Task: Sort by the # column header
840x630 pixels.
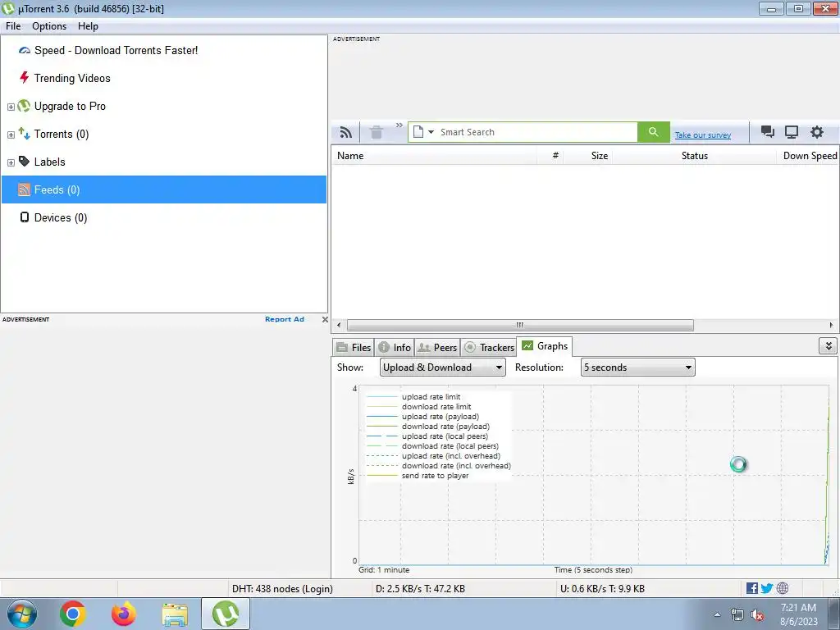Action: pyautogui.click(x=550, y=156)
